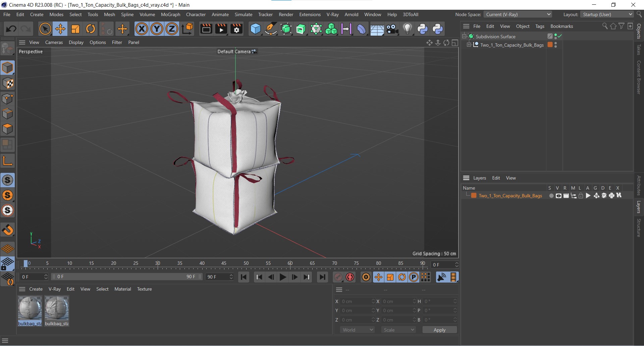Viewport: 644px width, 346px height.
Task: Click the MoGraph Cloner green cubes icon
Action: coord(331,29)
